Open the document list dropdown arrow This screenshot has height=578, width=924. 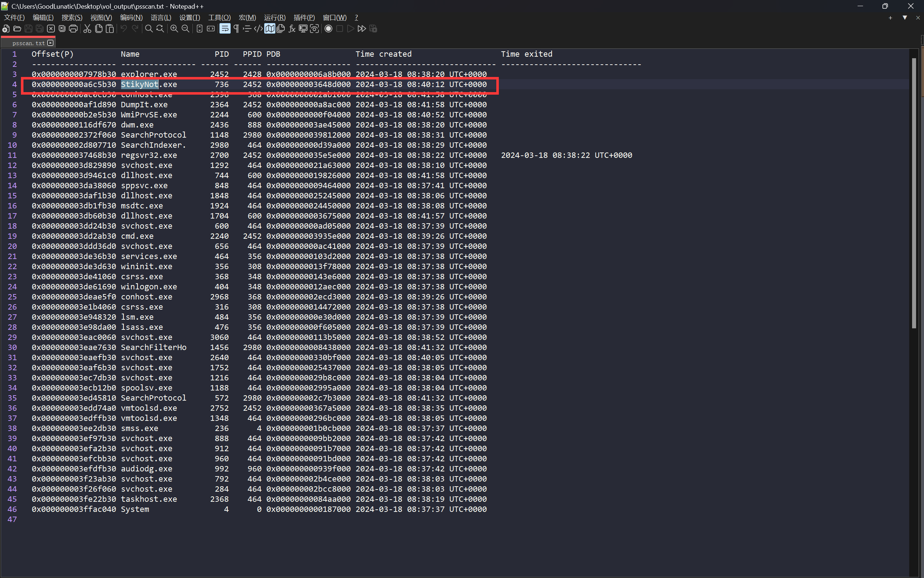click(905, 18)
